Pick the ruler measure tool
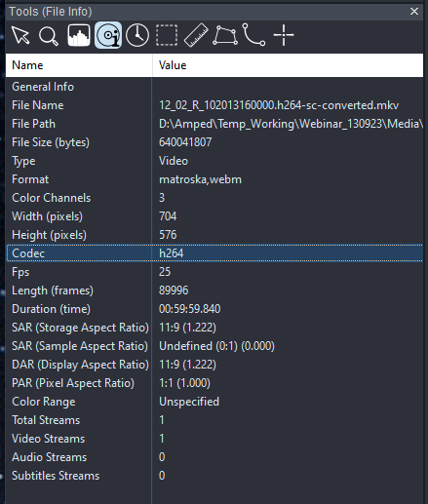428x504 pixels. (196, 35)
